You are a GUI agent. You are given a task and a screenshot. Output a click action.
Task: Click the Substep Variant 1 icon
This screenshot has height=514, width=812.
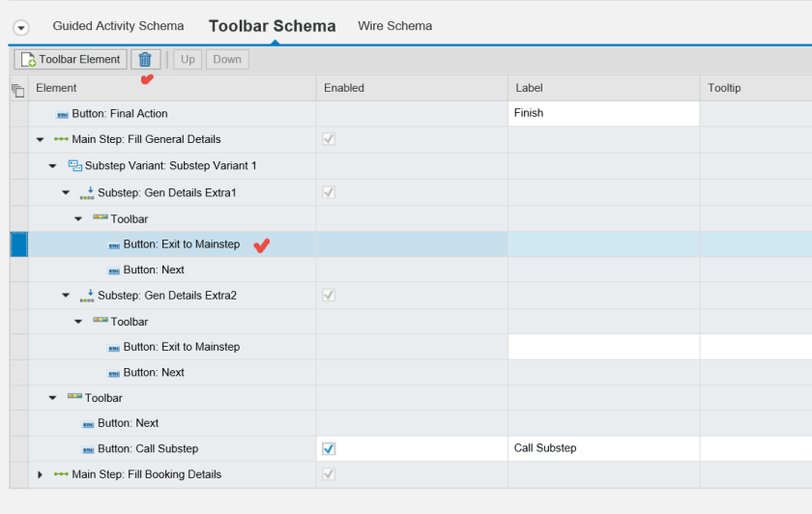click(74, 166)
